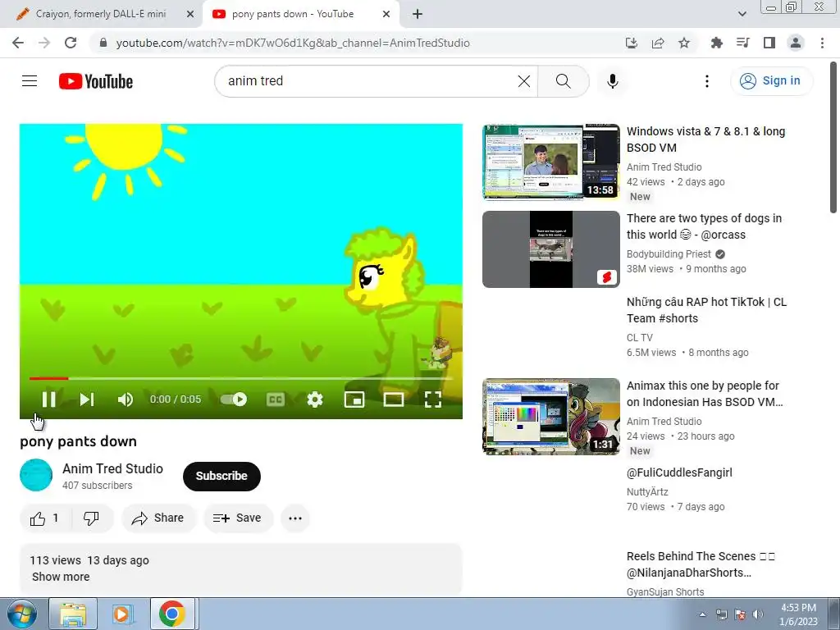Open Windows Start button

coord(22,614)
